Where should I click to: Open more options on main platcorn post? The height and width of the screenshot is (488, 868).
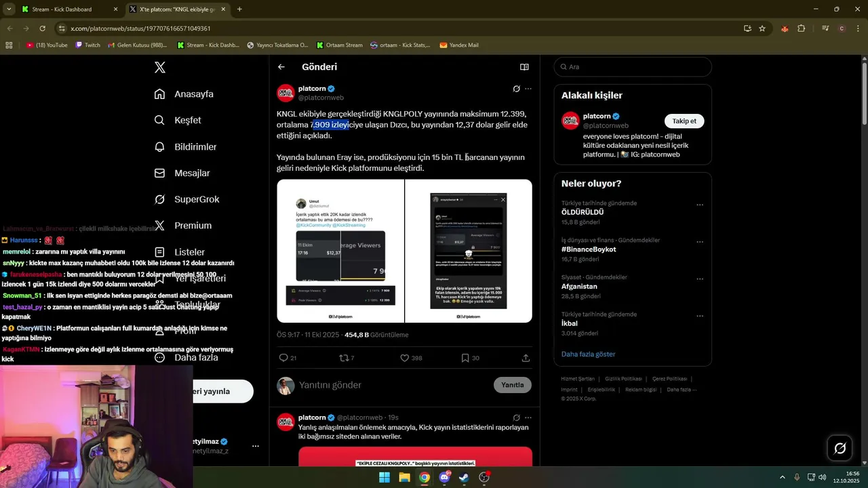pos(528,89)
